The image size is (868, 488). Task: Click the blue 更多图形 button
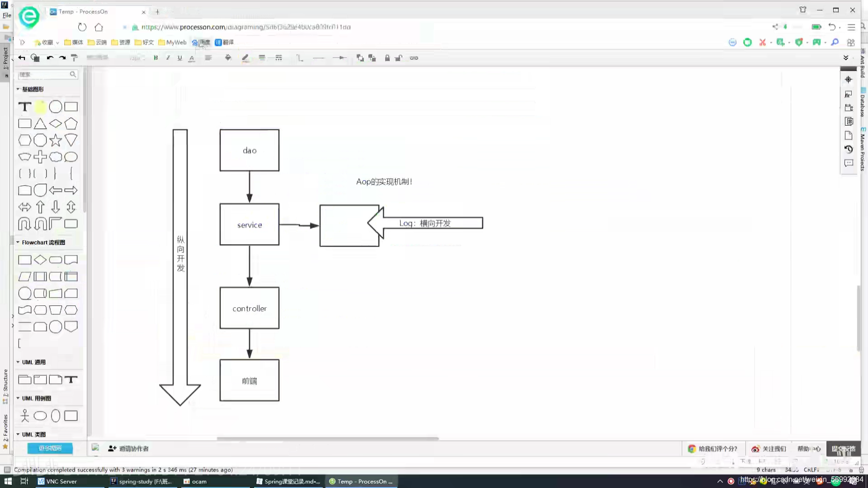tap(50, 448)
